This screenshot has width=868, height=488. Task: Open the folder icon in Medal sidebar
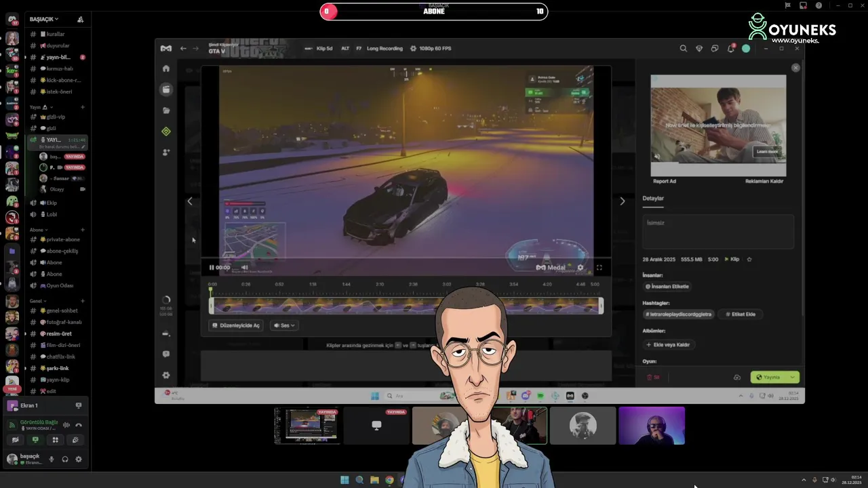click(x=166, y=110)
